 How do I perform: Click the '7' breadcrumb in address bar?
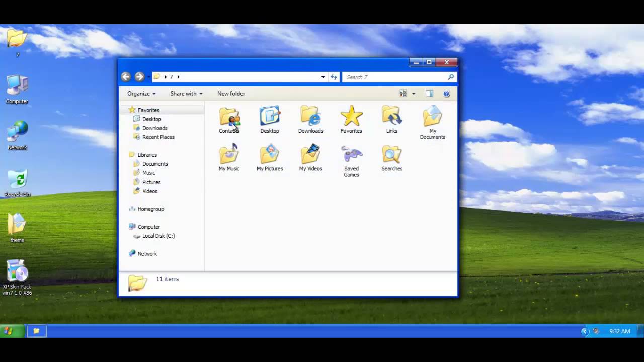tap(171, 77)
